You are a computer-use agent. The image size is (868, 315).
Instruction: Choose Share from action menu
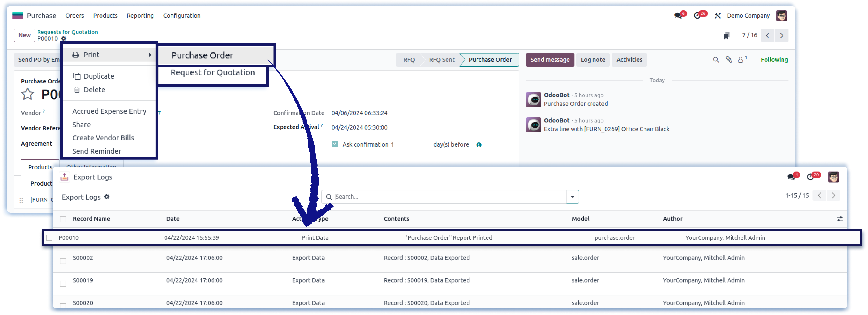click(x=81, y=125)
